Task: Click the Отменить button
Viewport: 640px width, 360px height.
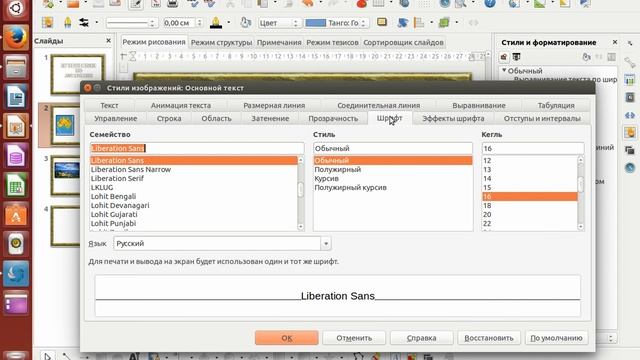Action: point(354,338)
